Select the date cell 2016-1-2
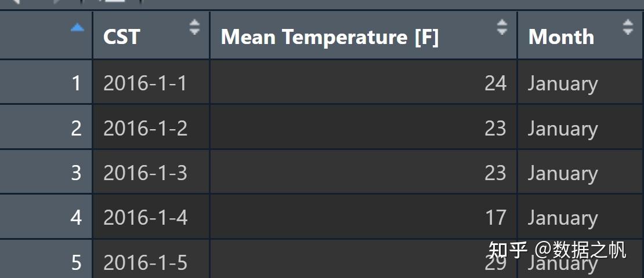The image size is (644, 278). click(145, 128)
